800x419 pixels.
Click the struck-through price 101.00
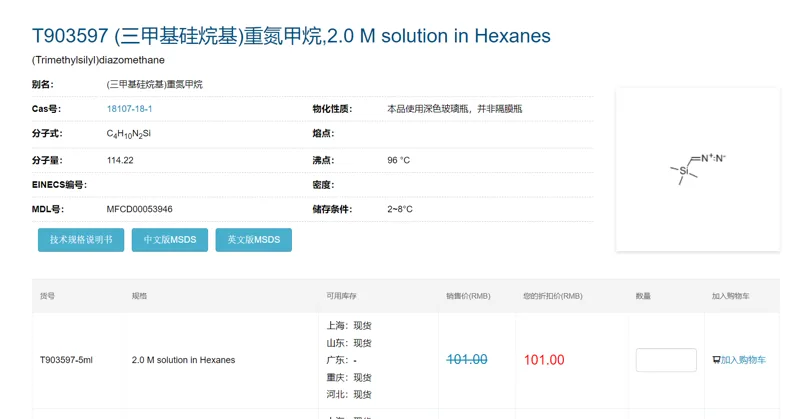467,360
